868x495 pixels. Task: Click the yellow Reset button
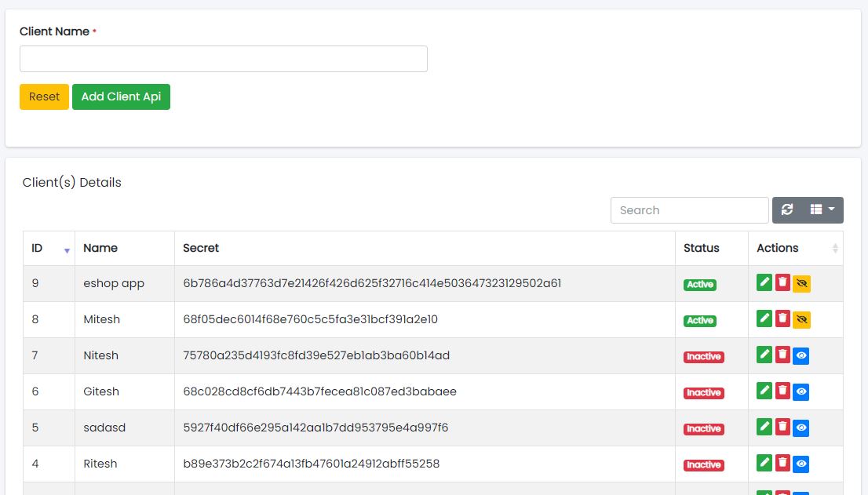pos(44,96)
